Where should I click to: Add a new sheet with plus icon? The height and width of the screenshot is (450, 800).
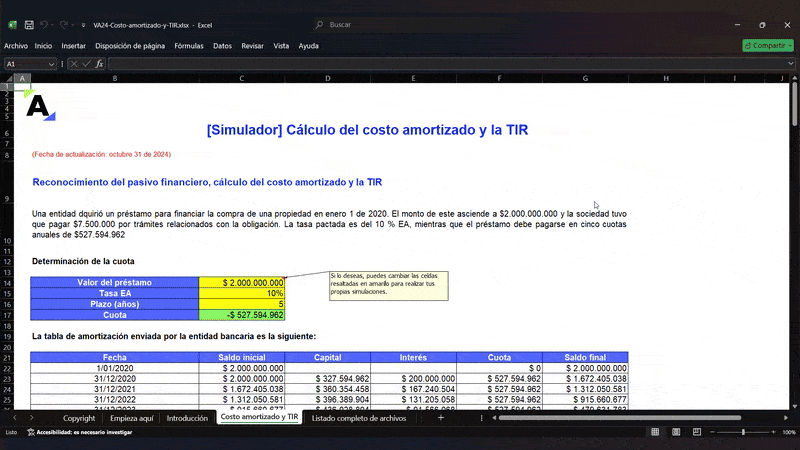441,418
